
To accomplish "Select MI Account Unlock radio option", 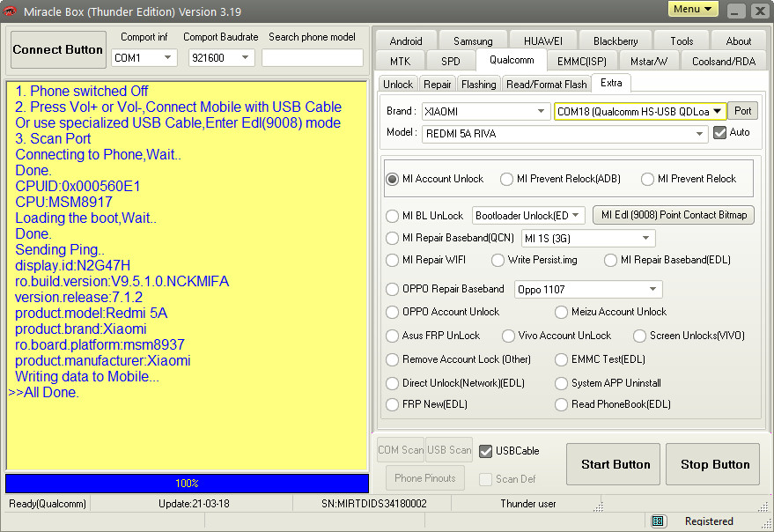I will coord(435,179).
